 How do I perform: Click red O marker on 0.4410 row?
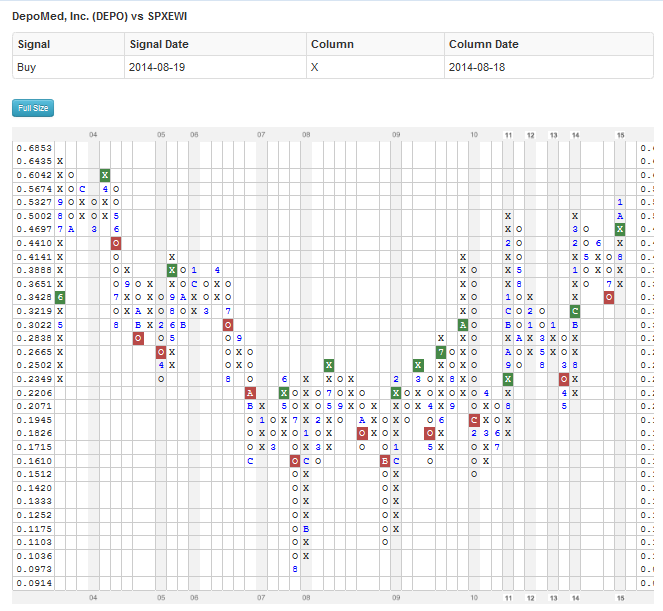(x=116, y=243)
